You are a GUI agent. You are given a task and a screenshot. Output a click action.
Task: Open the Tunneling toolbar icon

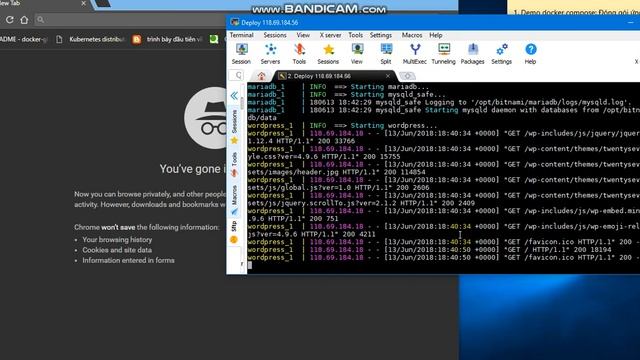444,54
